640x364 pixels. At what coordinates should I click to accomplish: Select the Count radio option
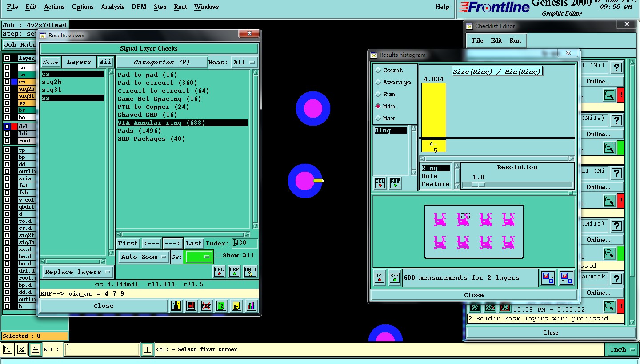coord(379,71)
